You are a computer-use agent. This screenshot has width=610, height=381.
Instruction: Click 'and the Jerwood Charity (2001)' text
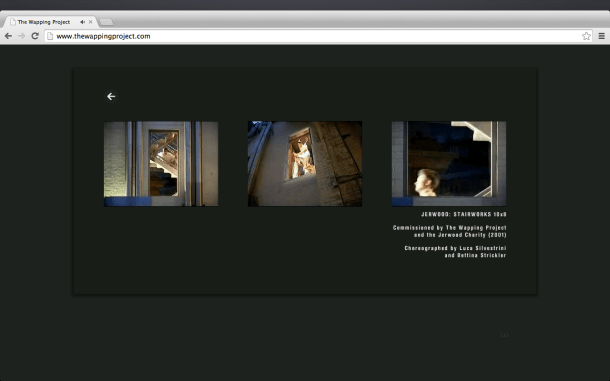pyautogui.click(x=460, y=235)
